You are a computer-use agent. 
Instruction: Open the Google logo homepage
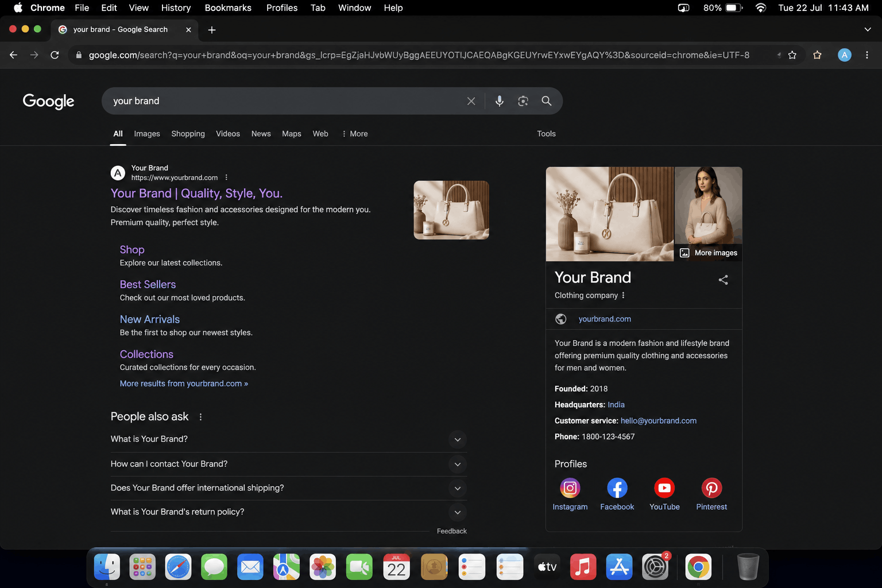(x=49, y=101)
